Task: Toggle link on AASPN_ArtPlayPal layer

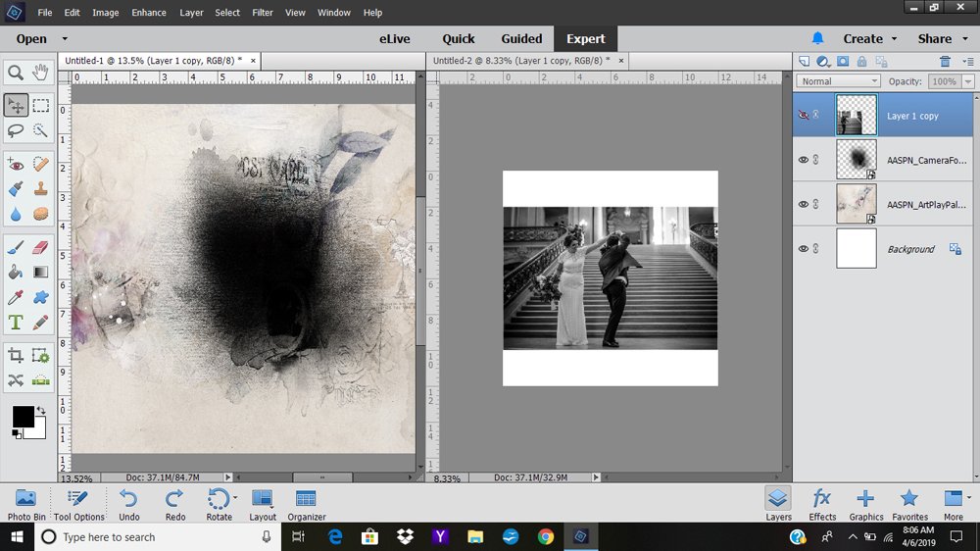Action: point(815,204)
